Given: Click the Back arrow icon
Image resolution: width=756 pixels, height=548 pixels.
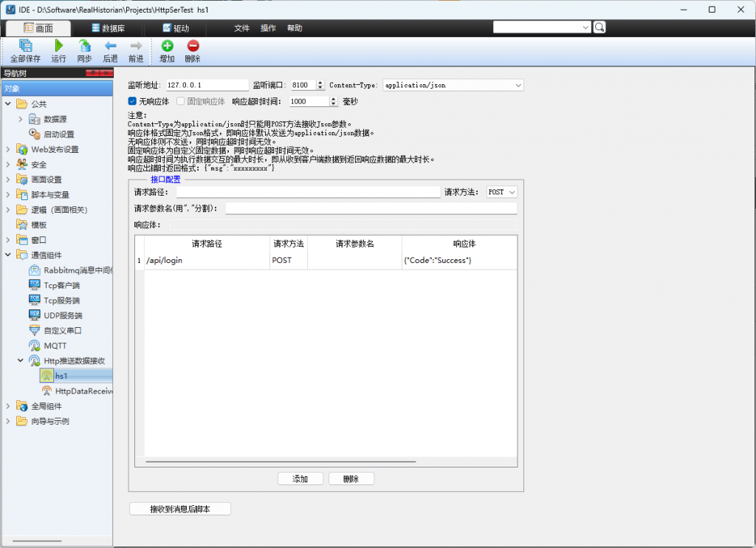Looking at the screenshot, I should point(111,46).
